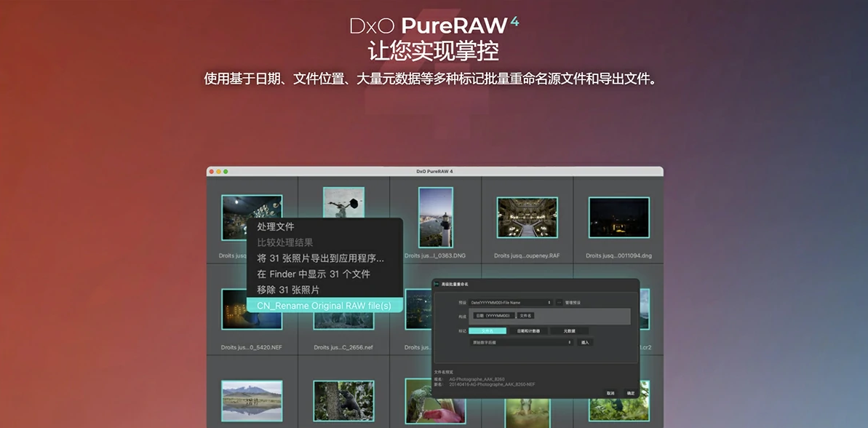Select the museum interior thumbnail behind menu

234,217
